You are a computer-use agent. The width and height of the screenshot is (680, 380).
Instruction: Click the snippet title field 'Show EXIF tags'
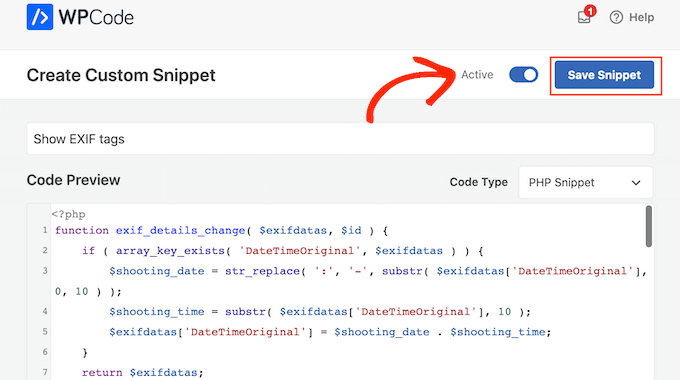click(x=340, y=139)
